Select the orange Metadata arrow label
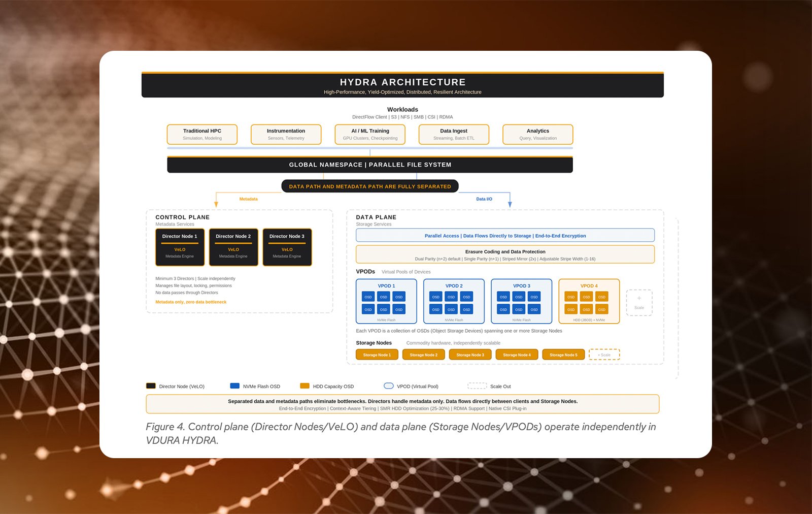Image resolution: width=812 pixels, height=514 pixels. [x=248, y=199]
